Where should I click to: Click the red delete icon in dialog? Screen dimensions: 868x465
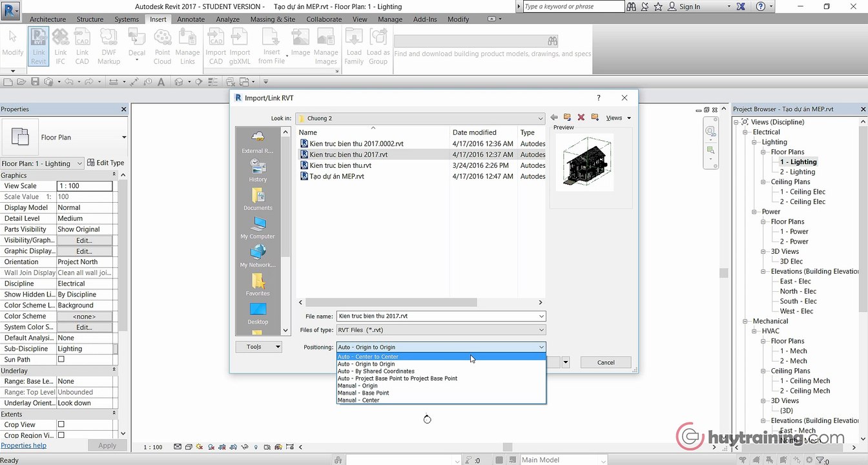pos(581,118)
